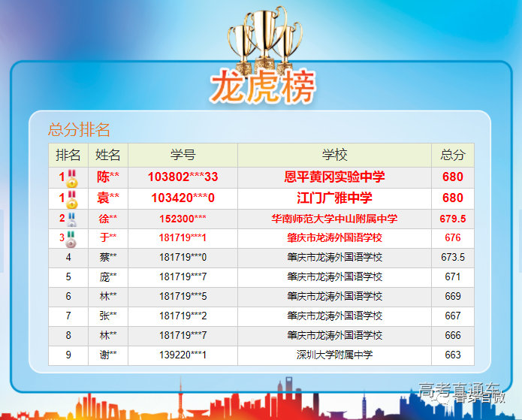Click the 龙虎榜 title banner
This screenshot has width=522, height=420.
click(x=262, y=86)
